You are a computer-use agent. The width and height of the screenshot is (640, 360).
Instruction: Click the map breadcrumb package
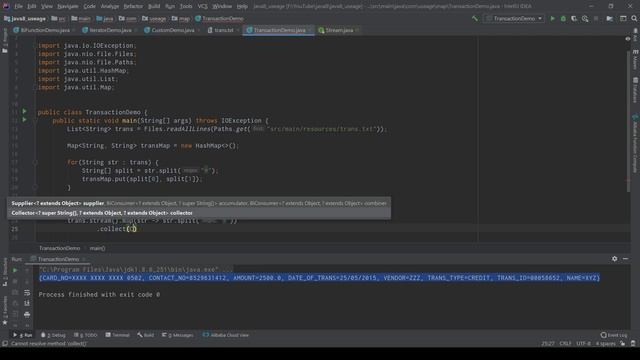(x=181, y=19)
